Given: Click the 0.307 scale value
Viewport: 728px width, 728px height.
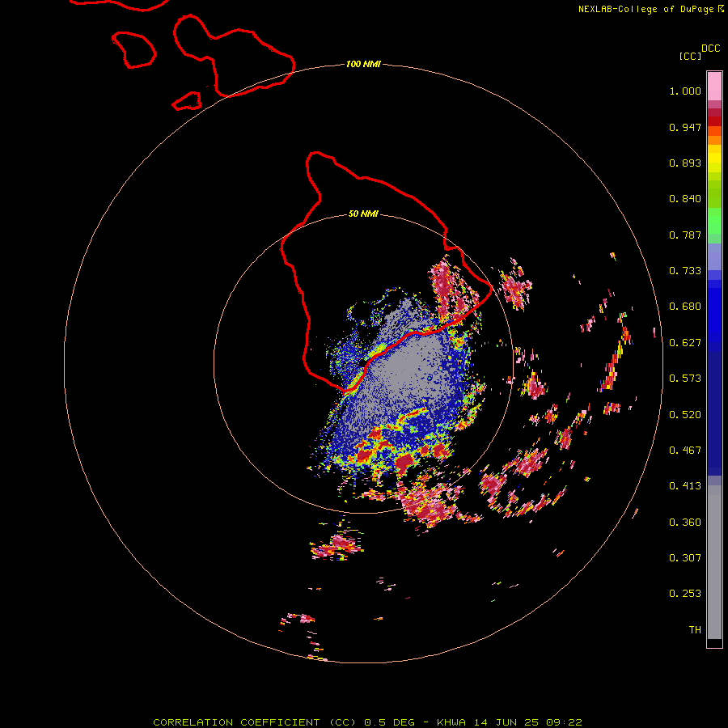Looking at the screenshot, I should (685, 557).
